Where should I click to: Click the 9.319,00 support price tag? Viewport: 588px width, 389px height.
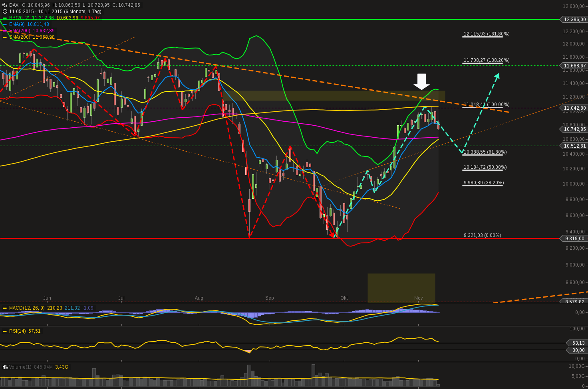pos(574,239)
